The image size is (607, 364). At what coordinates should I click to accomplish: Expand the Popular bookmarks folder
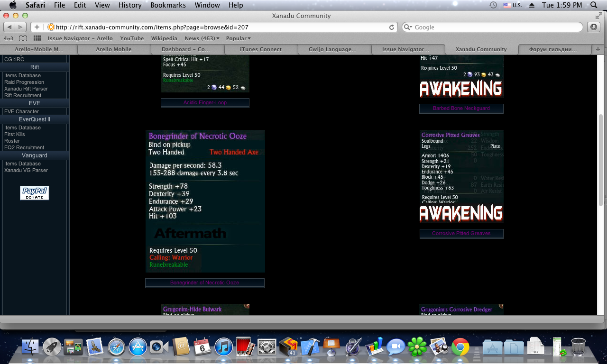coord(239,38)
